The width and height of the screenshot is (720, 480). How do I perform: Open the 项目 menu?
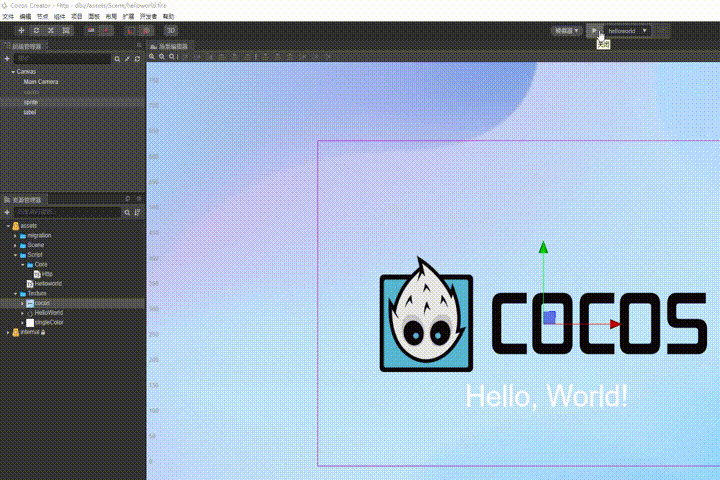76,17
